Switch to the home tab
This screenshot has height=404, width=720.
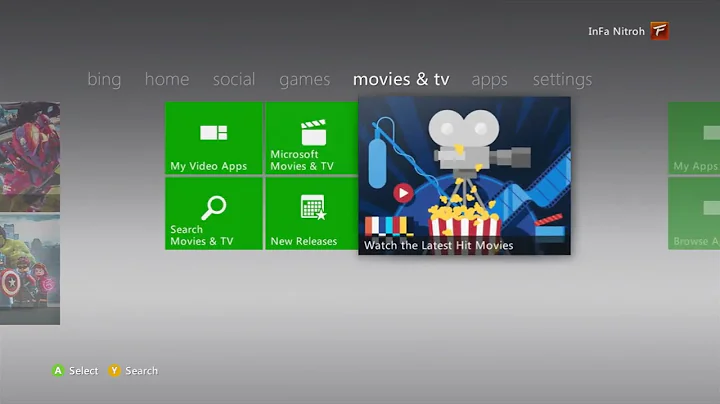coord(167,79)
